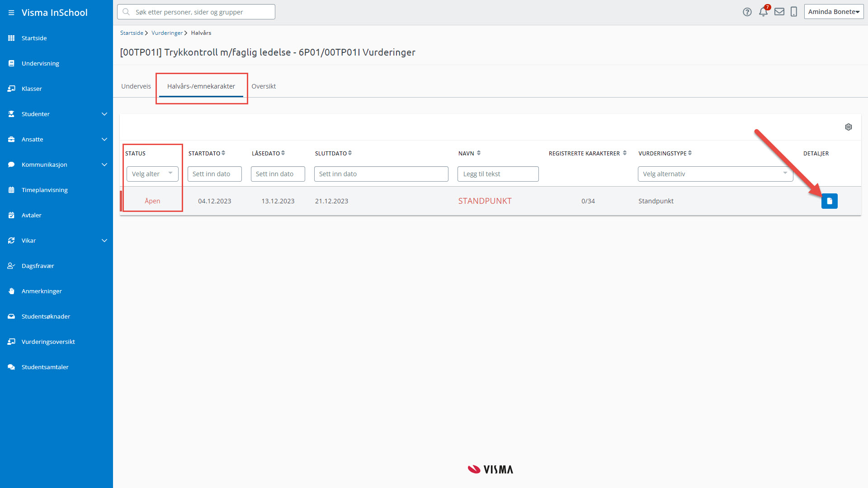The image size is (868, 488).
Task: Click the 'Åpen' status cell
Action: (x=152, y=201)
